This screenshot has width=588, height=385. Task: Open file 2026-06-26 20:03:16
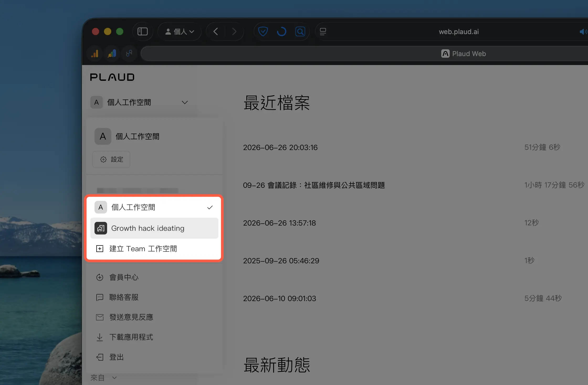[x=280, y=147]
